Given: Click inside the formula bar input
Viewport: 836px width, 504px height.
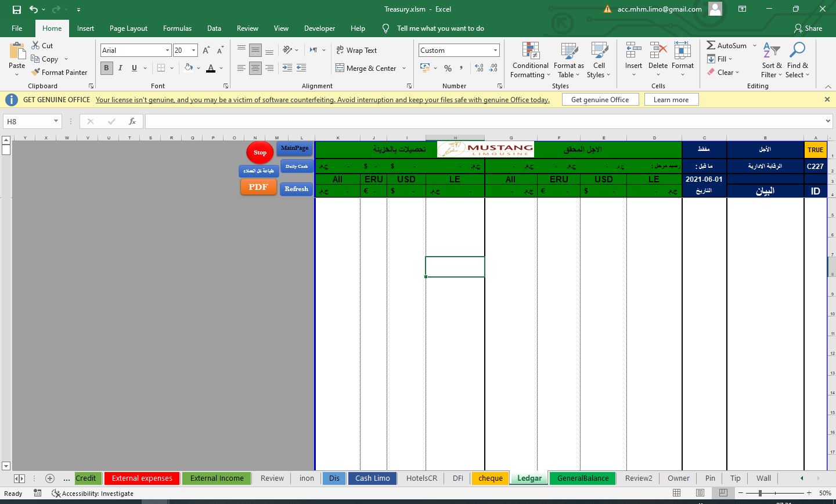Looking at the screenshot, I should 482,121.
